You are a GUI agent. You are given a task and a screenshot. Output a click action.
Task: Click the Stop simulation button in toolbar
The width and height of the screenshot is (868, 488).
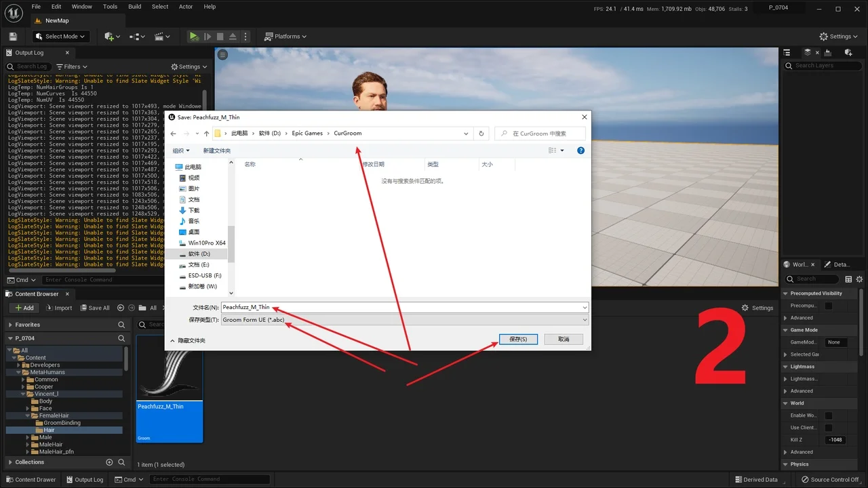(220, 37)
